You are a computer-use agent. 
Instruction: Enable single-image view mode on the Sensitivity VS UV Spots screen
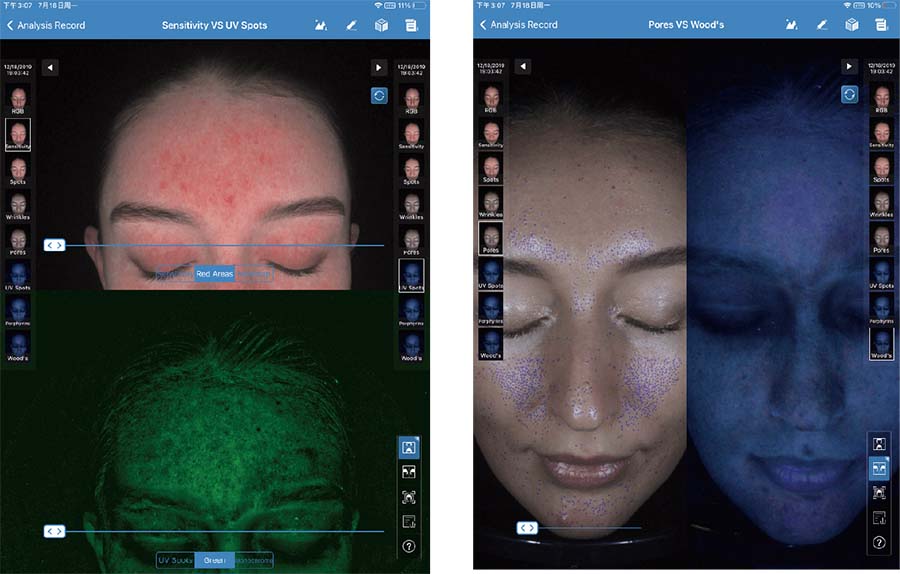pyautogui.click(x=408, y=447)
